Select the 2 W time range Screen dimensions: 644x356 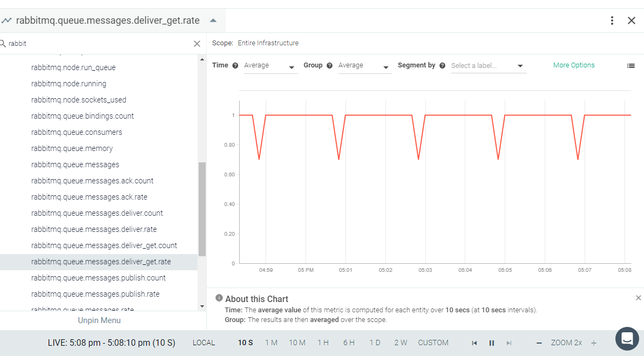pyautogui.click(x=401, y=343)
